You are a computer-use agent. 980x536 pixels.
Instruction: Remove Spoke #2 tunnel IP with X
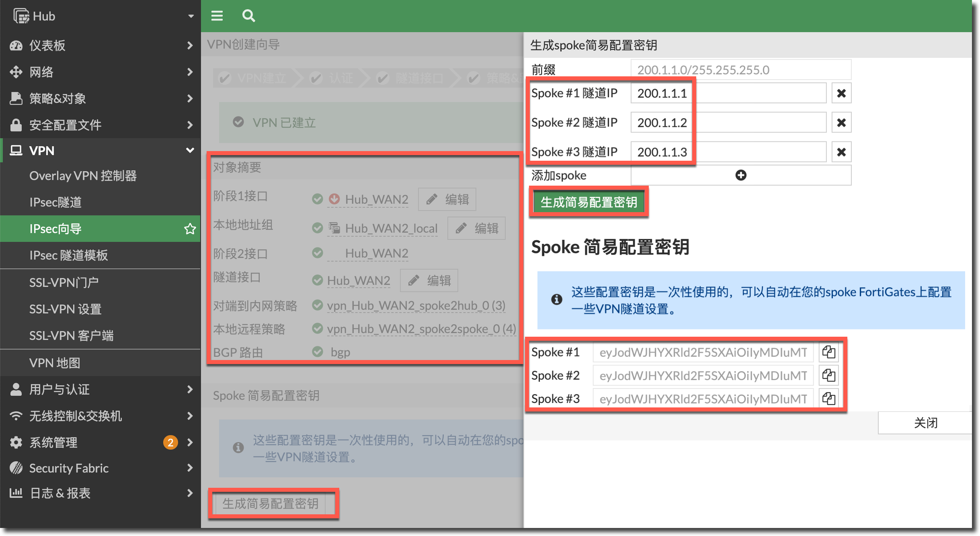coord(841,123)
